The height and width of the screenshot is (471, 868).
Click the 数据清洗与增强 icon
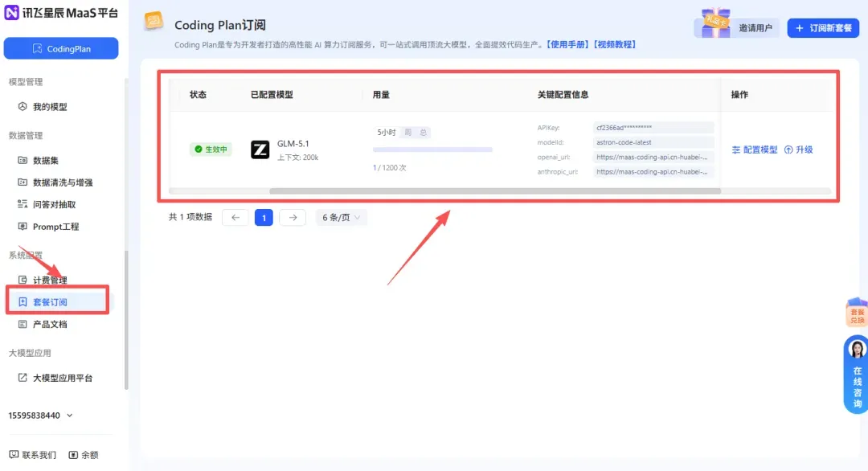[x=23, y=182]
